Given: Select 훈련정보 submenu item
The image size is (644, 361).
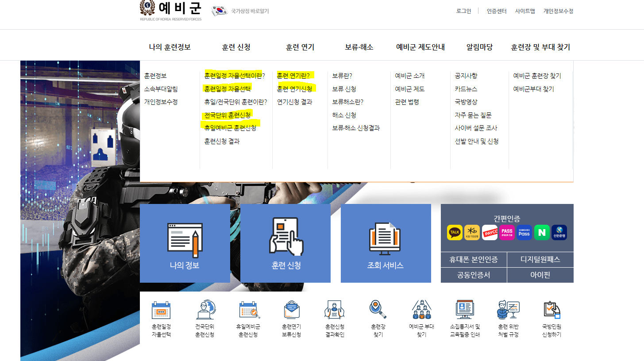Looking at the screenshot, I should [155, 76].
